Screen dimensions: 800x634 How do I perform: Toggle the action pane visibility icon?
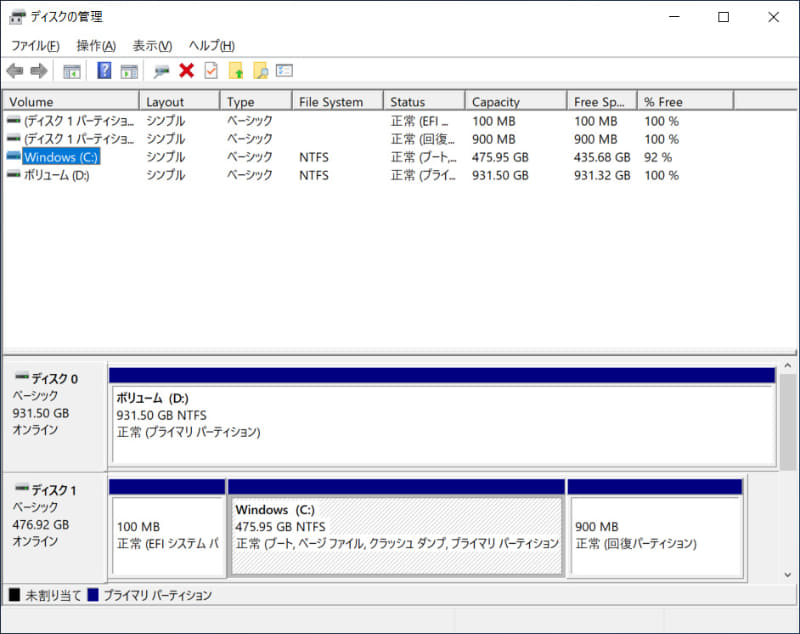(131, 70)
